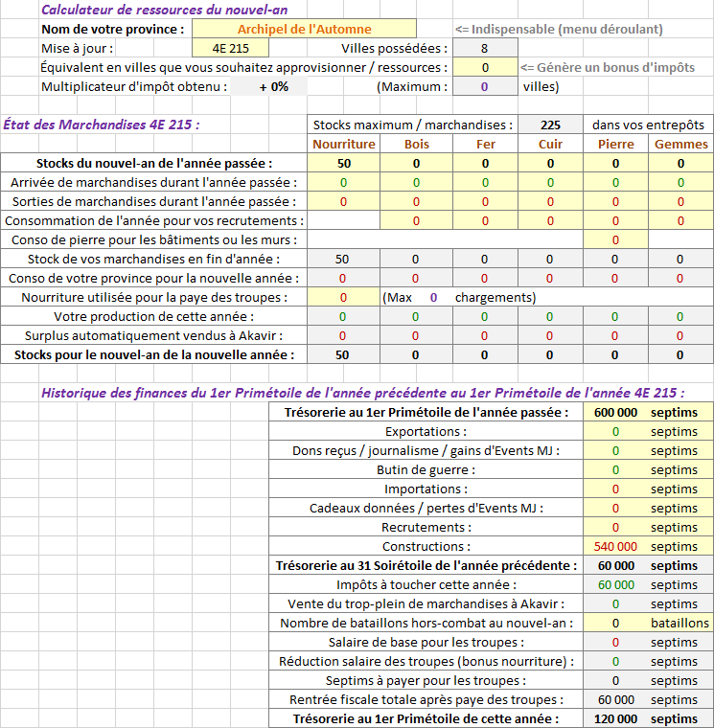714x728 pixels.
Task: Click the Nourriture column header
Action: [x=344, y=144]
